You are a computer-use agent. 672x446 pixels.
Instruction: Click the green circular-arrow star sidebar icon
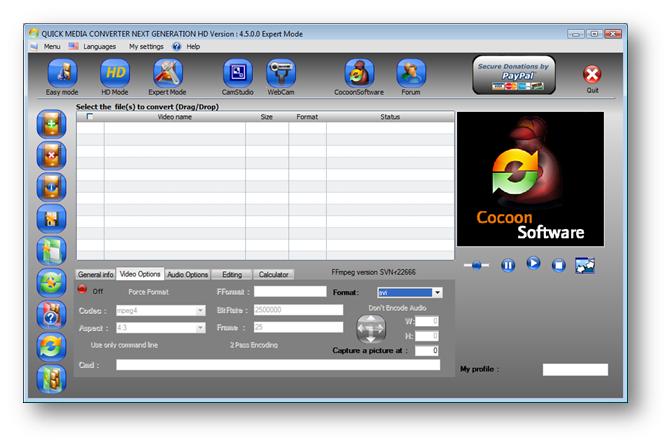click(x=51, y=283)
